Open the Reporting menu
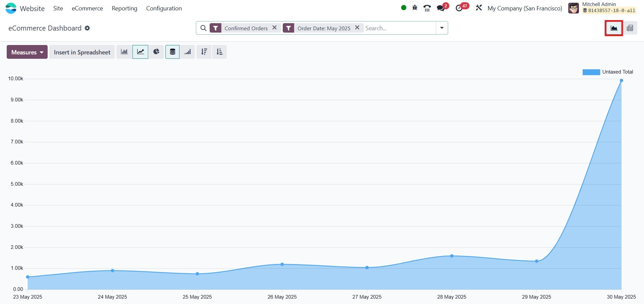This screenshot has width=644, height=304. click(x=124, y=8)
